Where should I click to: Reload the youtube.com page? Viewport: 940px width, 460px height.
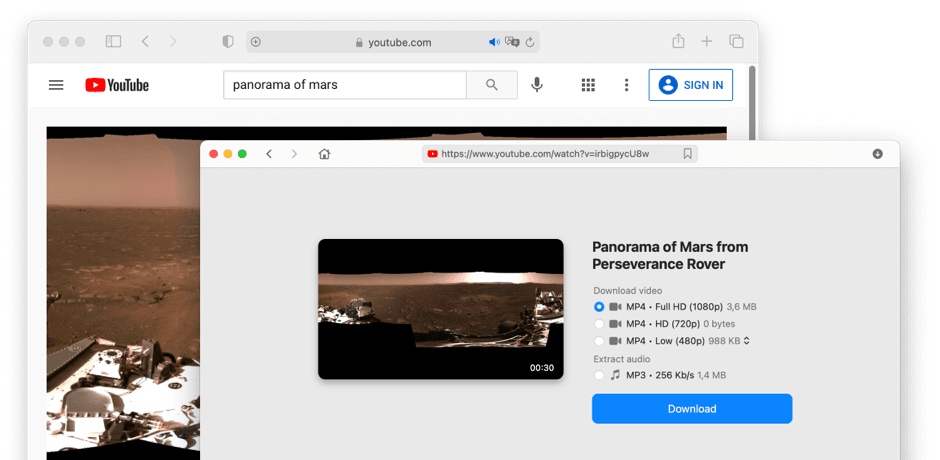point(530,42)
